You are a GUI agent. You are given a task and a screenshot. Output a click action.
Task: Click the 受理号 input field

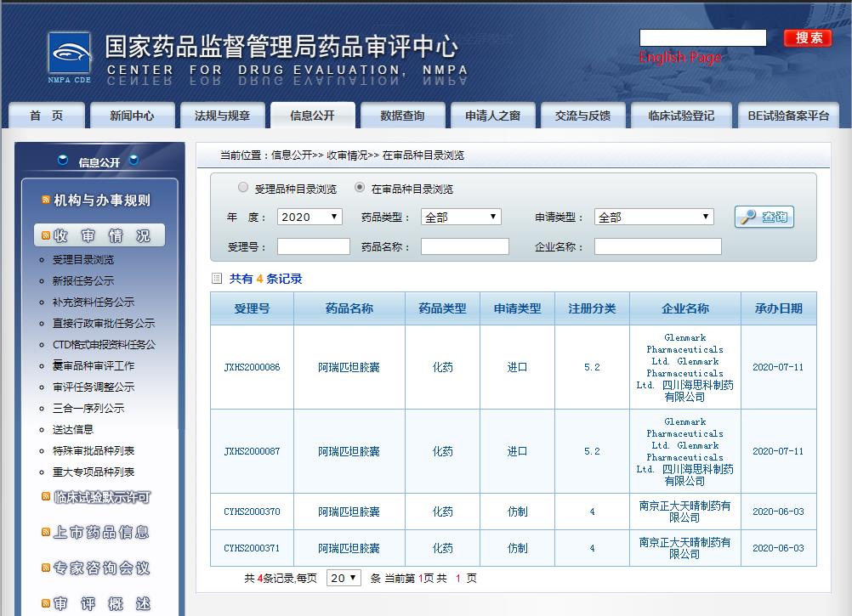(x=314, y=246)
